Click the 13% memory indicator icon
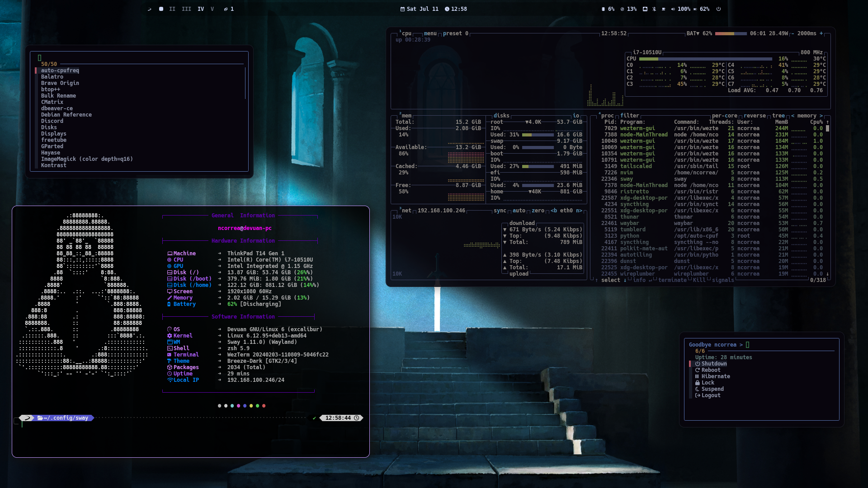This screenshot has height=488, width=868. (x=622, y=9)
